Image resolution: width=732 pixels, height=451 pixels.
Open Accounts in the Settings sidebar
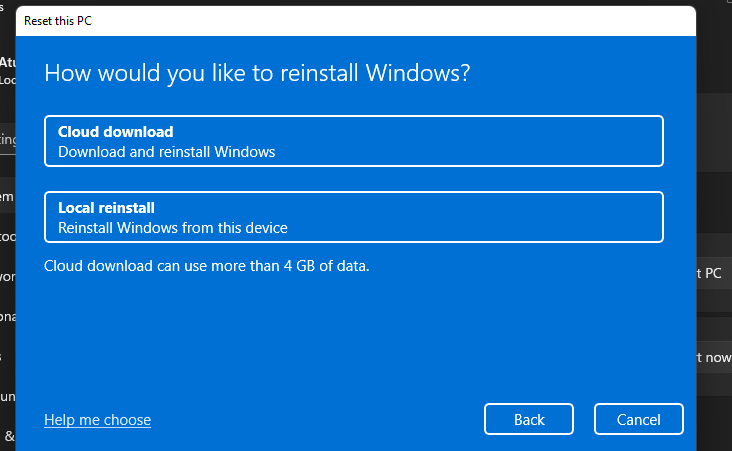[x=8, y=394]
